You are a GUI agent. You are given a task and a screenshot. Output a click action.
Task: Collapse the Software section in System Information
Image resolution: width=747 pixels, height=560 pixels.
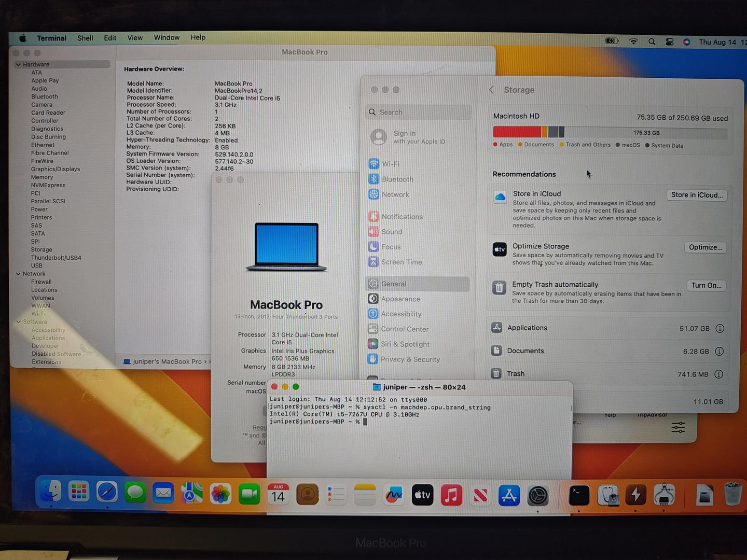coord(19,322)
